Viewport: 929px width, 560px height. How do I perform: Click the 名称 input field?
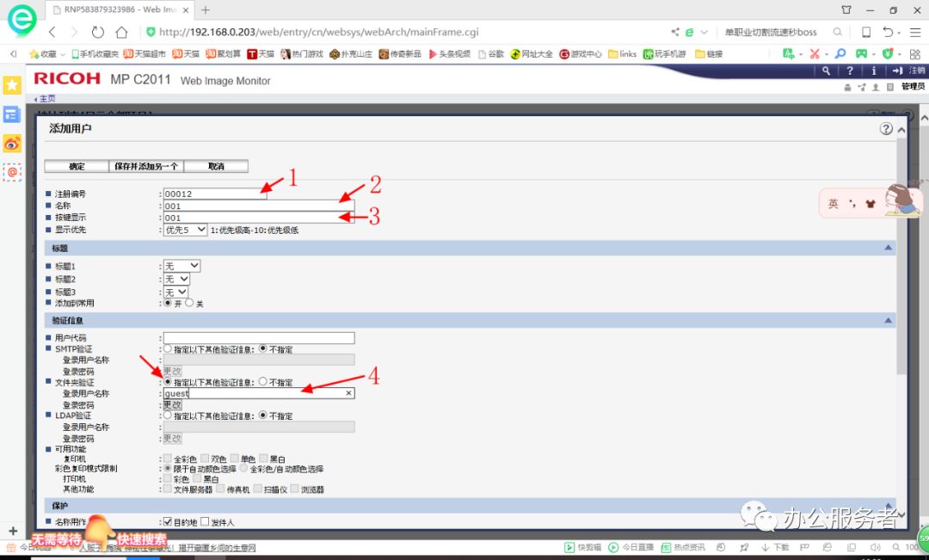click(x=259, y=206)
